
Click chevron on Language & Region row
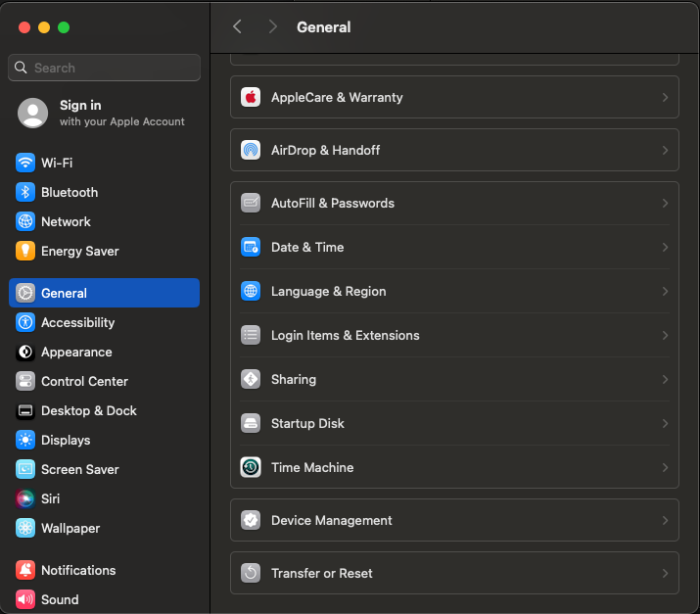pyautogui.click(x=665, y=291)
